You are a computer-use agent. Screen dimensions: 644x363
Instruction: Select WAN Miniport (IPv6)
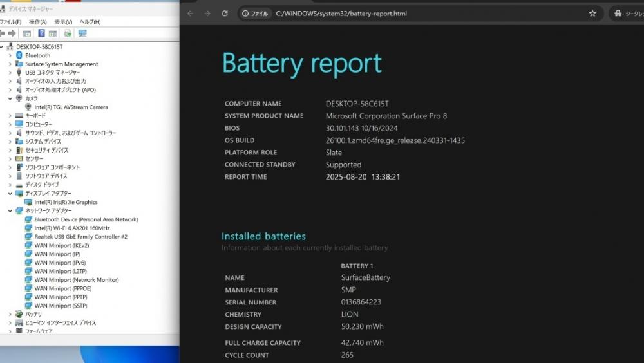(x=60, y=263)
